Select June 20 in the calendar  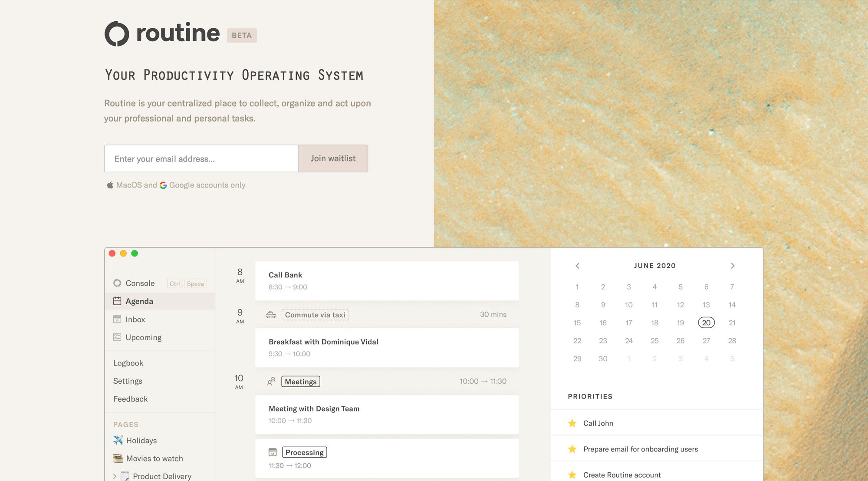(706, 323)
